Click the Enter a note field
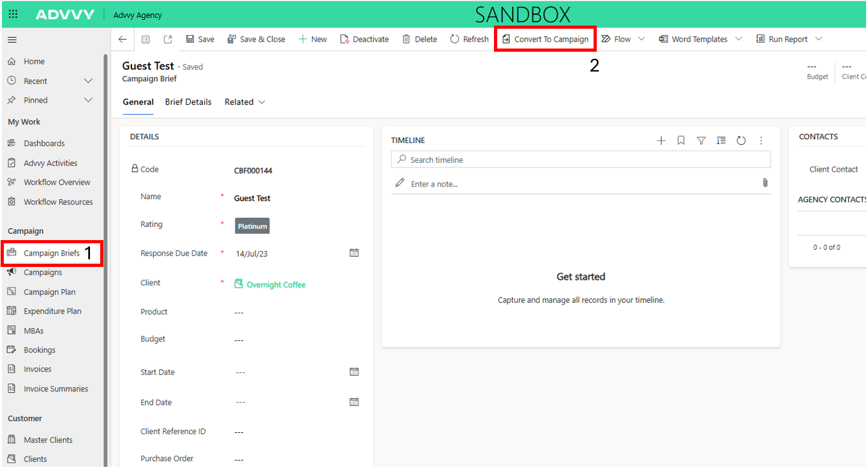This screenshot has height=470, width=868. [581, 184]
